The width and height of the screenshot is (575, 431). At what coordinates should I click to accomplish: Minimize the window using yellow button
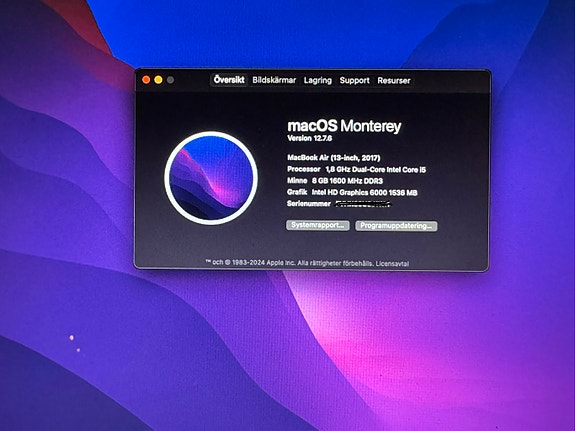pyautogui.click(x=158, y=80)
